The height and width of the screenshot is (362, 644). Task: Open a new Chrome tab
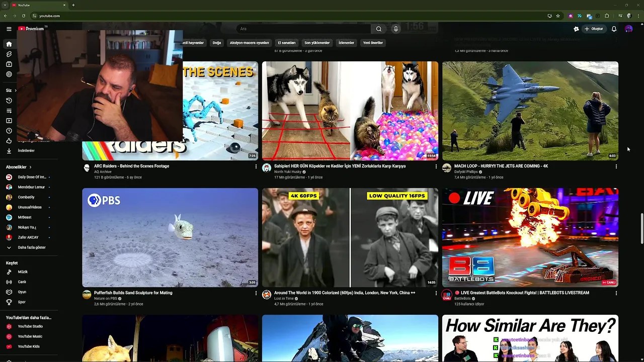coord(73,5)
